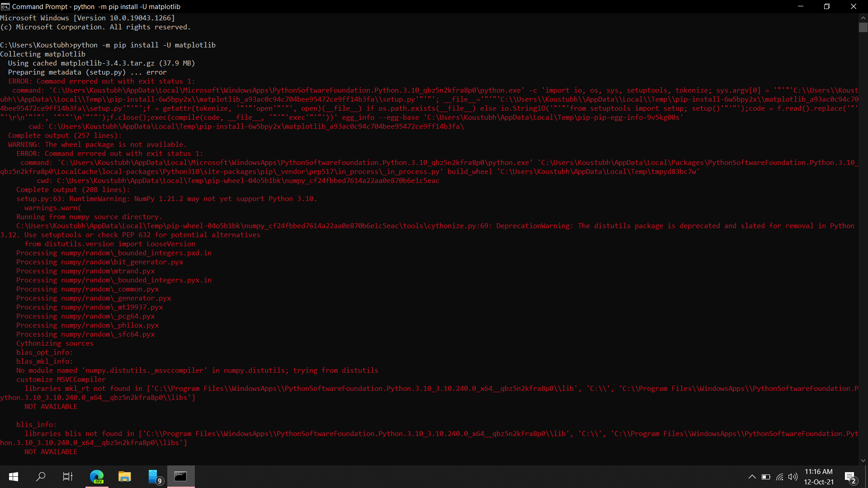Open the Windows Start menu

tap(14, 477)
